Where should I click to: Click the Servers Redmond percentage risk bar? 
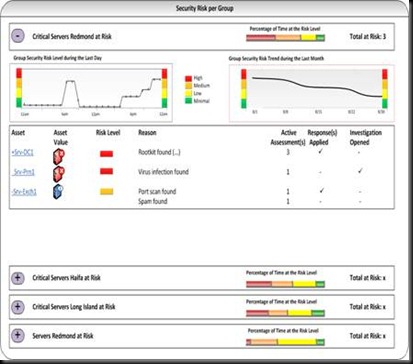[x=285, y=342]
